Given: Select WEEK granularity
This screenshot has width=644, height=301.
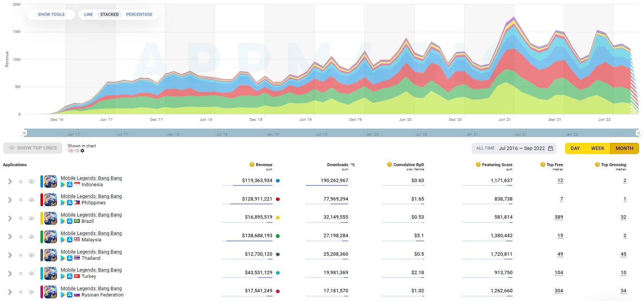Looking at the screenshot, I should pyautogui.click(x=598, y=148).
